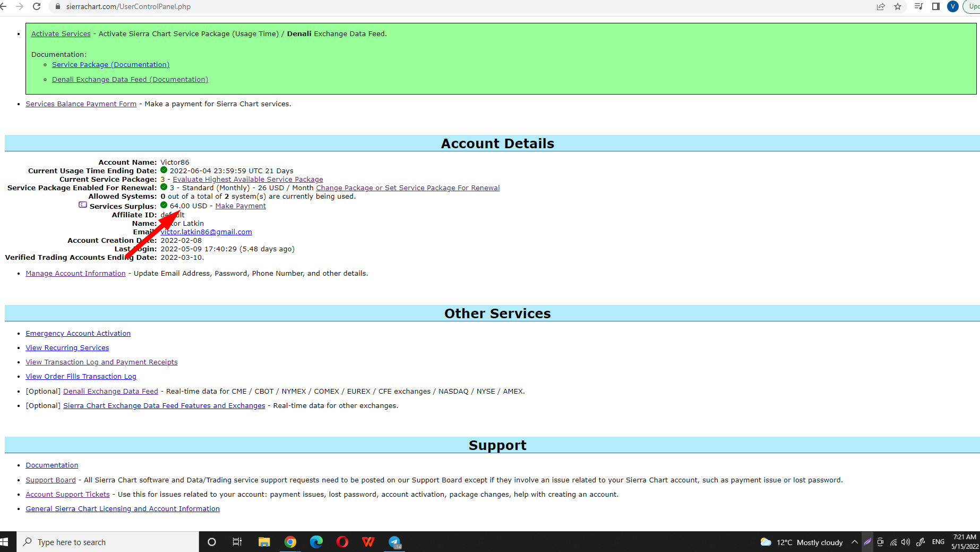This screenshot has height=552, width=980.
Task: View site security lock information
Action: [x=57, y=6]
